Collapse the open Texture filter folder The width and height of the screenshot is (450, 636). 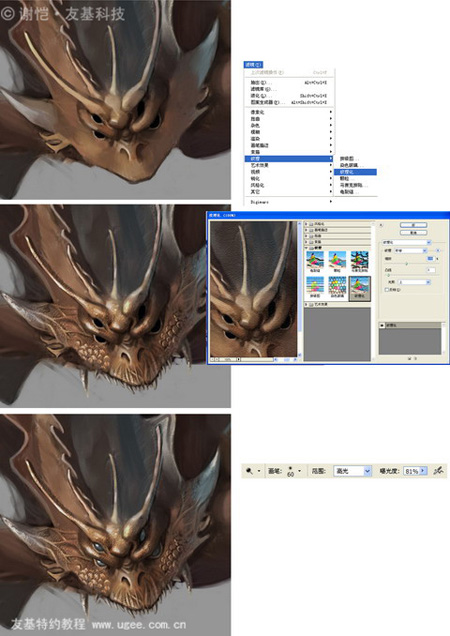pos(307,247)
